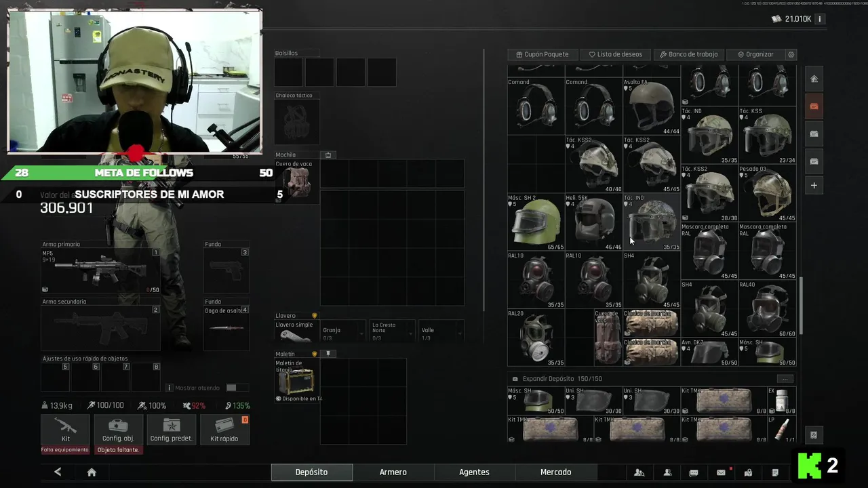
Task: Click the Falta equipamiento warning label
Action: (x=65, y=450)
